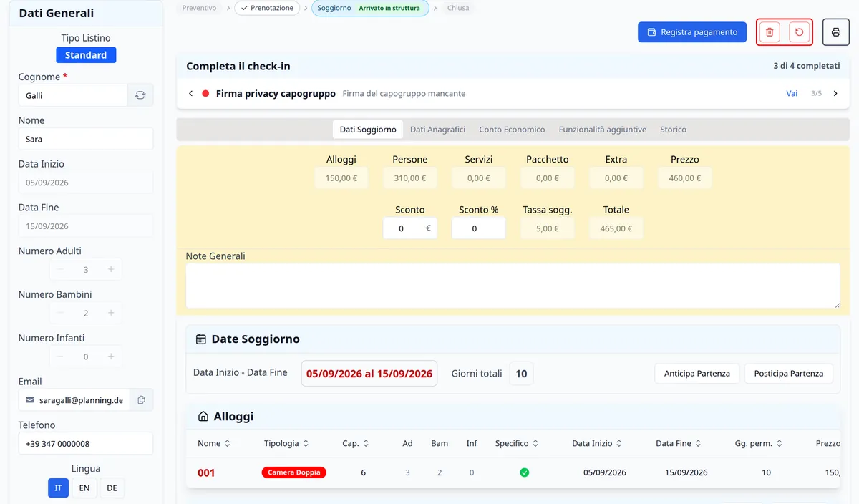Screen dimensions: 859x504
Task: Select EN language
Action: [x=84, y=488]
